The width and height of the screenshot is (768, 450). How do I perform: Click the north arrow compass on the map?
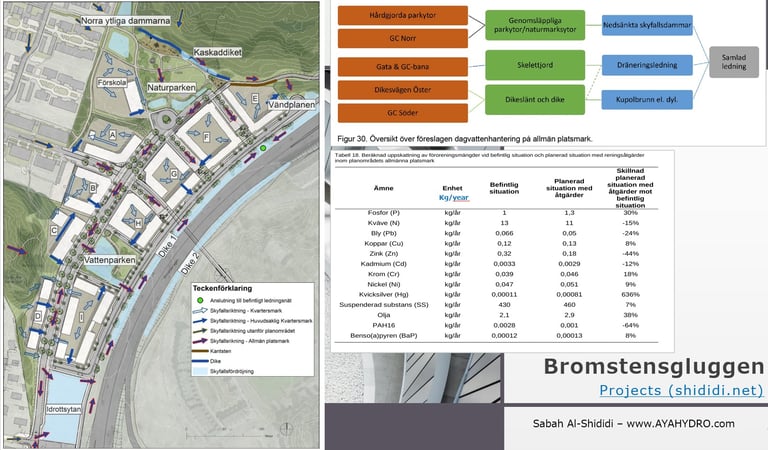[x=287, y=429]
